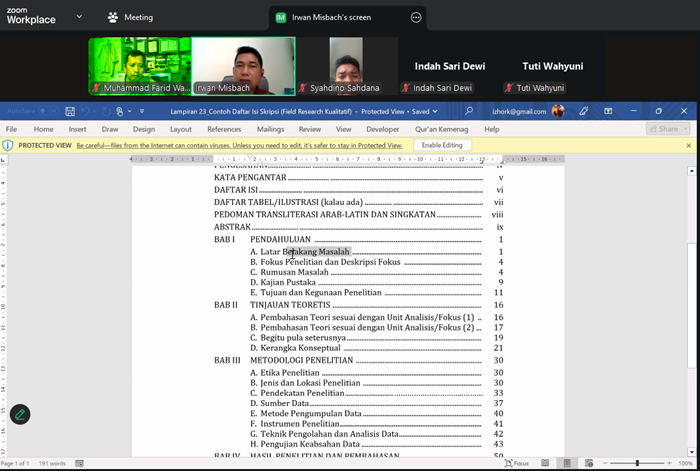This screenshot has height=471, width=700.
Task: Open the touch/mouse mode dropdown arrow
Action: click(129, 112)
